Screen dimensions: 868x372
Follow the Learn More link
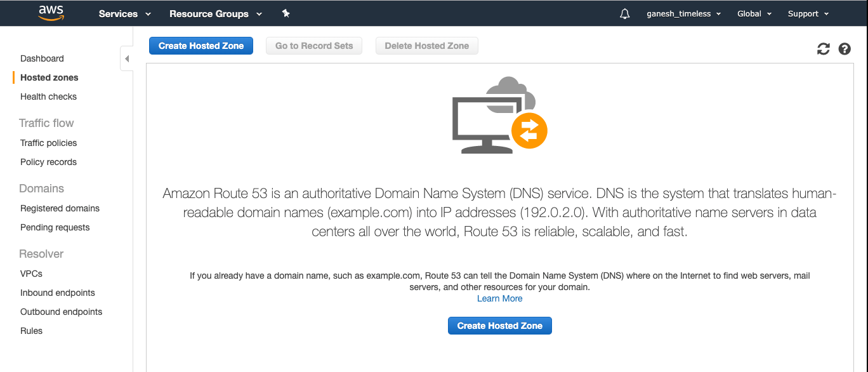(x=499, y=298)
